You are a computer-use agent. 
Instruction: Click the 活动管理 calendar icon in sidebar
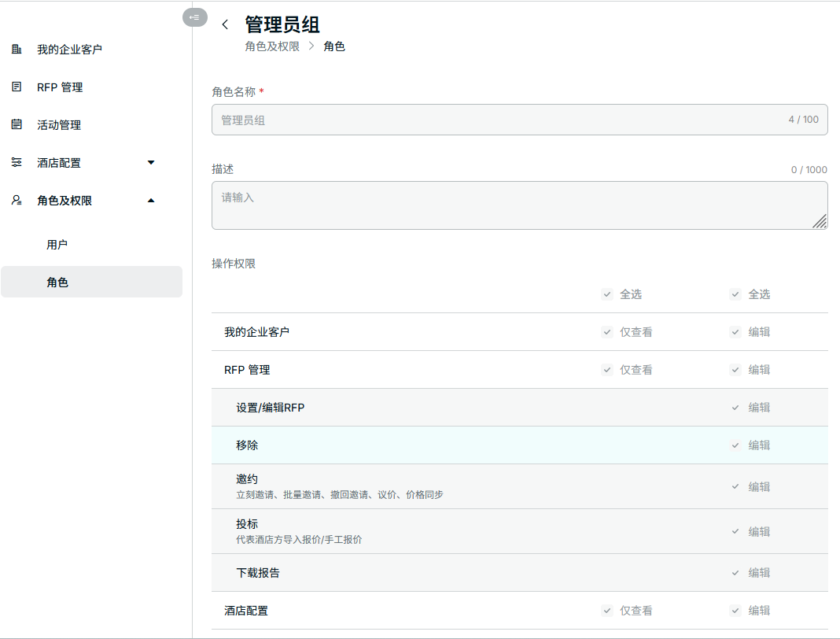[17, 124]
